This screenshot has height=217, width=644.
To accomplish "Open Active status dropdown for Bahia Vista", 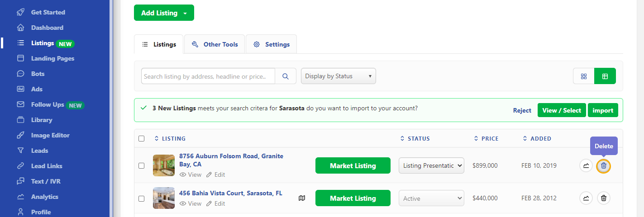I will coord(431,198).
